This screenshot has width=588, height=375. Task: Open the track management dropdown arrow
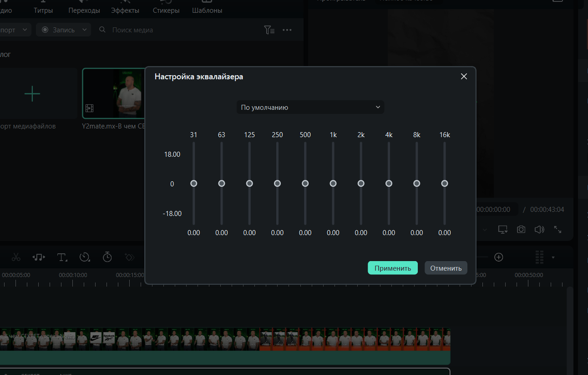pyautogui.click(x=553, y=257)
